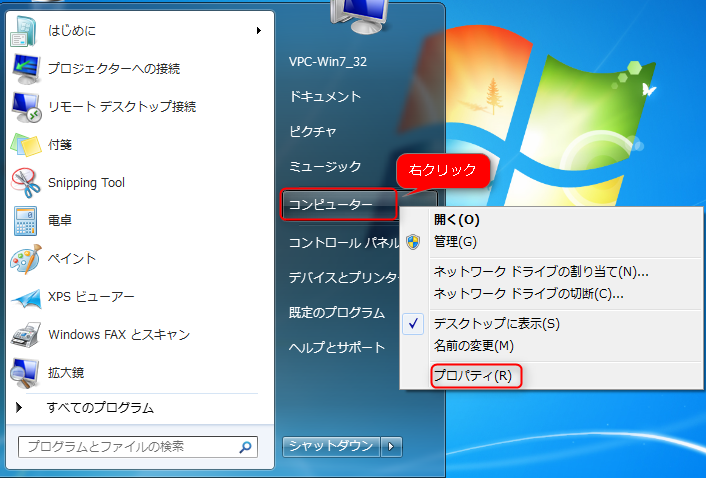
Task: Open ミュージック in the Start menu
Action: (325, 167)
